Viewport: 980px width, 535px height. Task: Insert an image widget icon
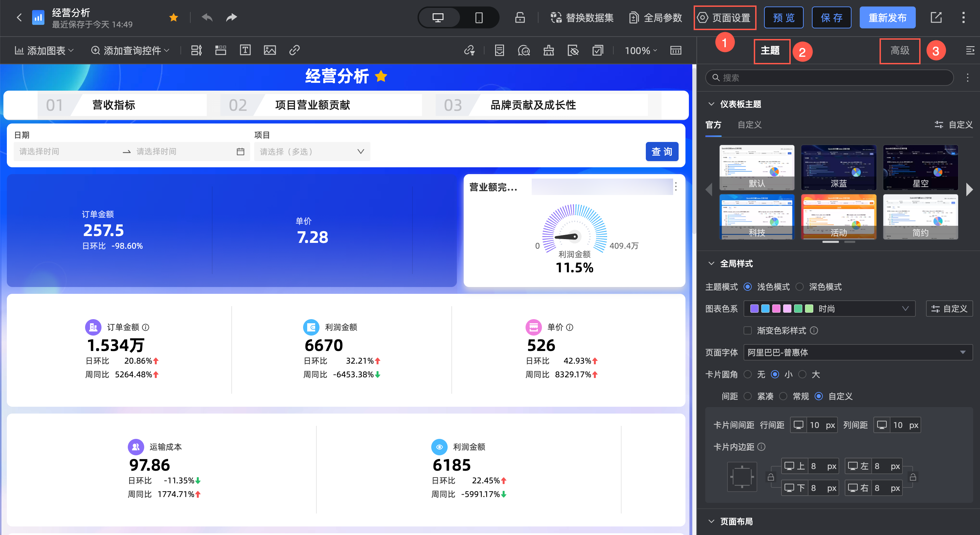tap(270, 50)
